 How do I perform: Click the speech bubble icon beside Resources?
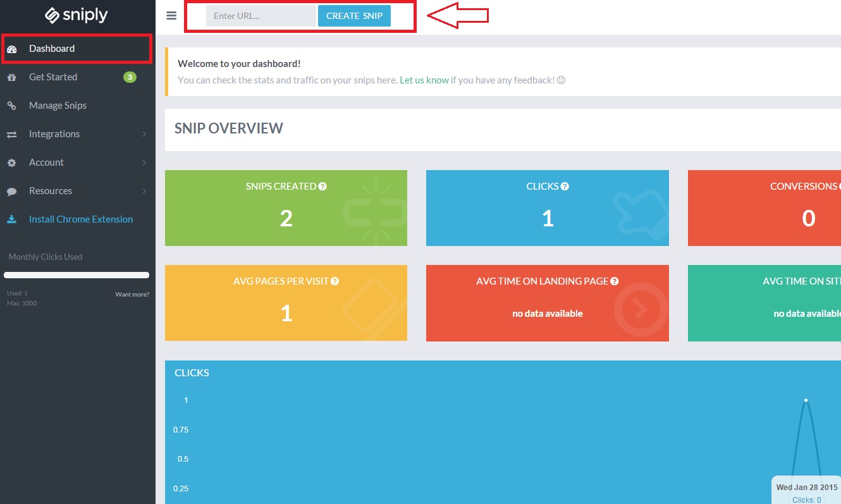click(11, 192)
